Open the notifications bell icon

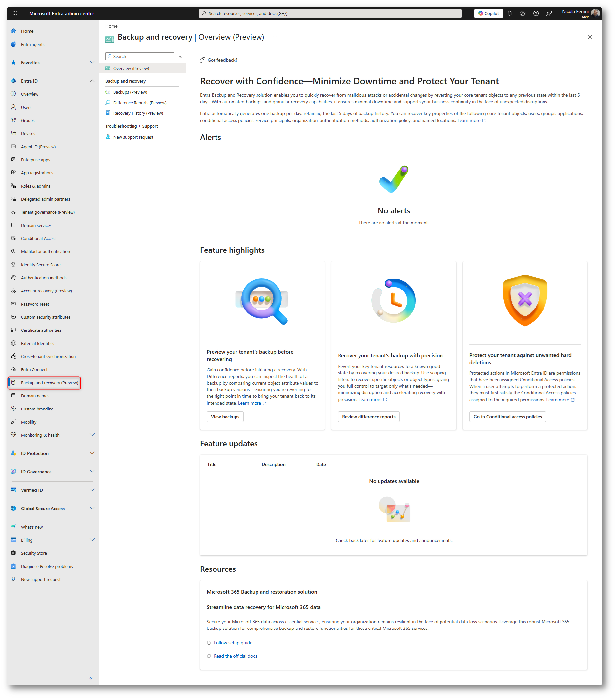[x=510, y=13]
